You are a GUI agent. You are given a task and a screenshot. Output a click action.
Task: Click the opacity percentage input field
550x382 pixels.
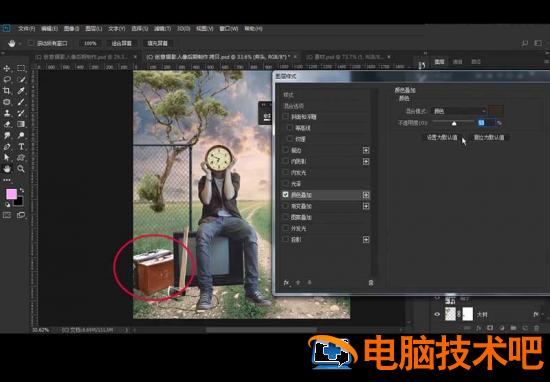point(486,122)
